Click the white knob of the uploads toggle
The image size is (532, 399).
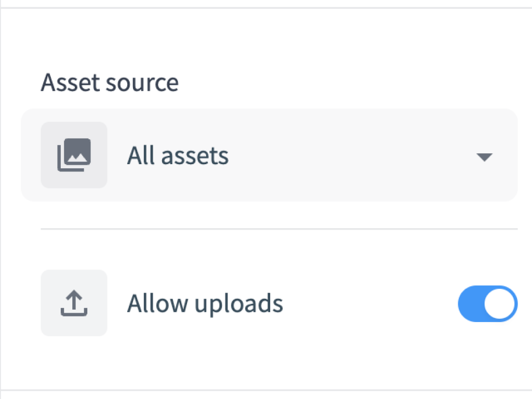pyautogui.click(x=499, y=303)
